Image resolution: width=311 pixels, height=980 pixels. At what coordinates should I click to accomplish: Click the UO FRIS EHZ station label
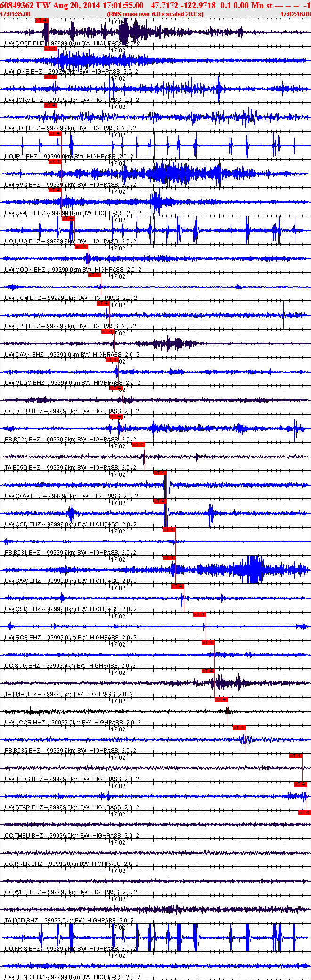click(22, 949)
